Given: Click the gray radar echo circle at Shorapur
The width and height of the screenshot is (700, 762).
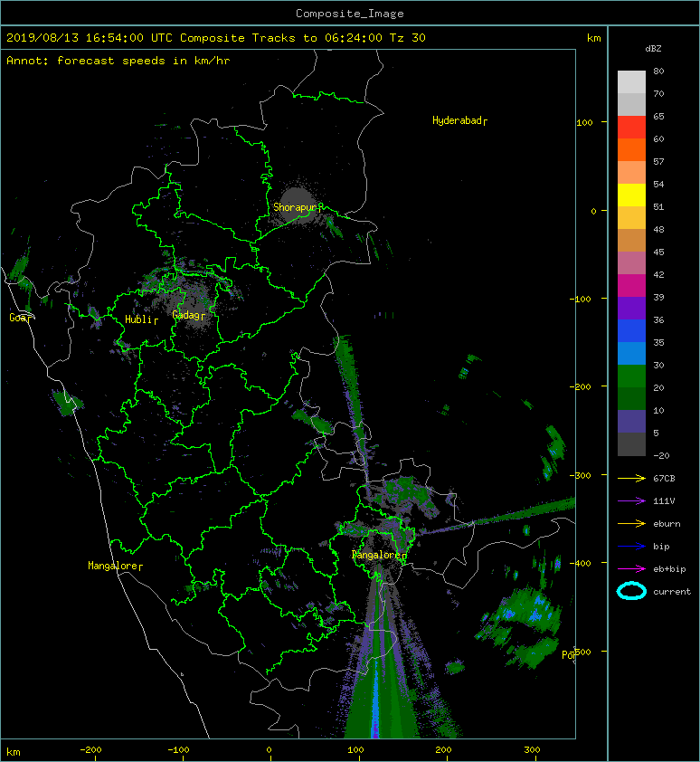Looking at the screenshot, I should (298, 205).
